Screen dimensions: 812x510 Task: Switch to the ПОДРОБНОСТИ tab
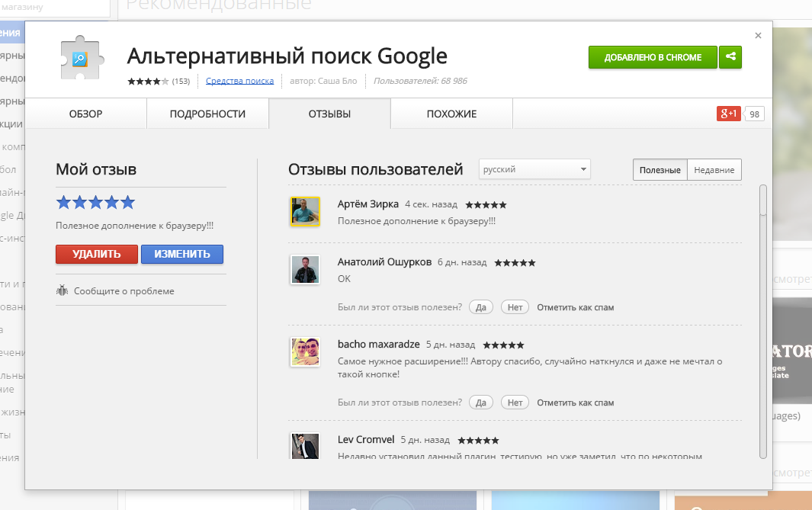click(207, 114)
